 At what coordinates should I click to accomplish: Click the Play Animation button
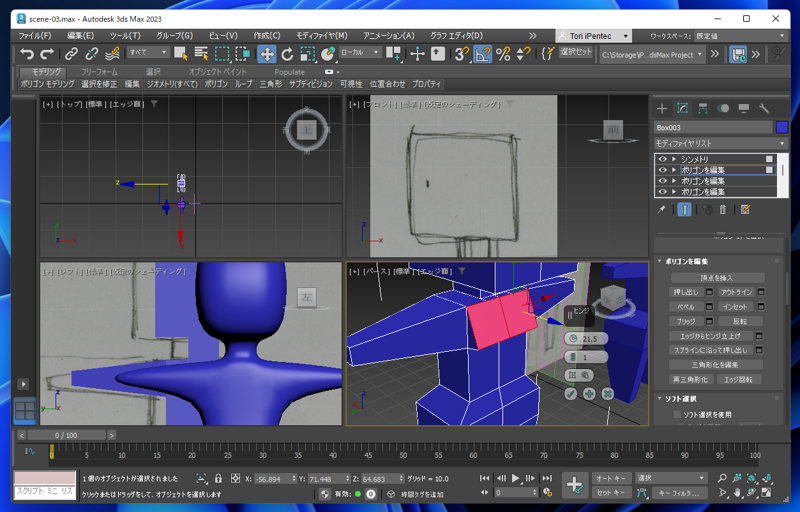(x=515, y=478)
